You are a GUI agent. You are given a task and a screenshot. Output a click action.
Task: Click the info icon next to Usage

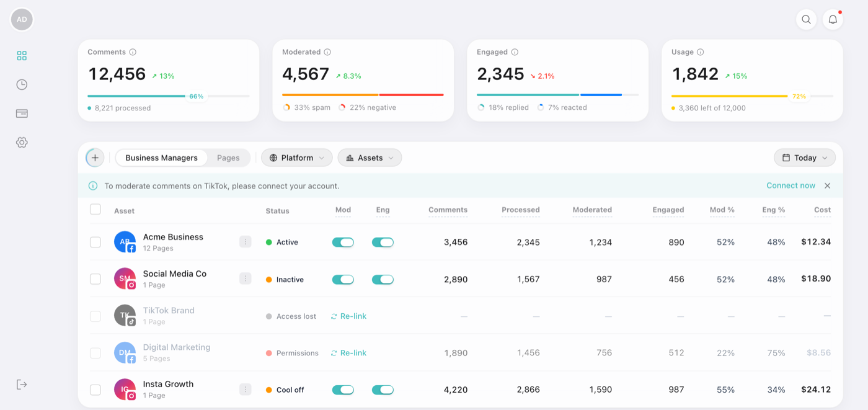700,52
